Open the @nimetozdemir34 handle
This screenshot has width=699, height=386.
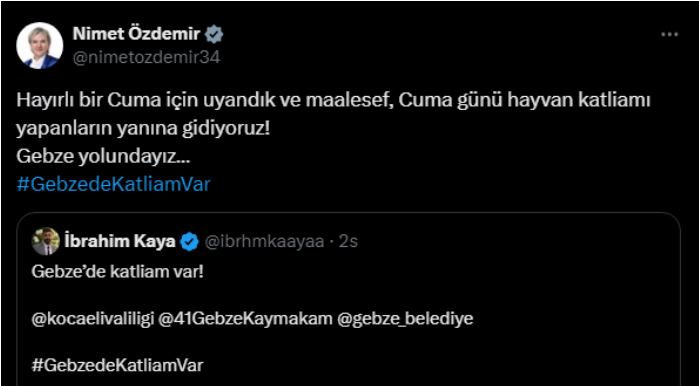[146, 58]
